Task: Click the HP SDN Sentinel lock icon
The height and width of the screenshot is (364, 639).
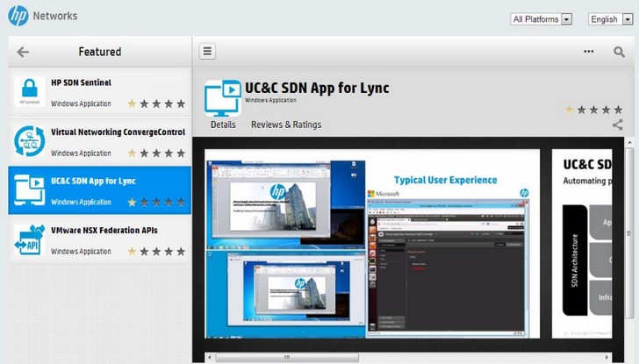Action: coord(29,91)
